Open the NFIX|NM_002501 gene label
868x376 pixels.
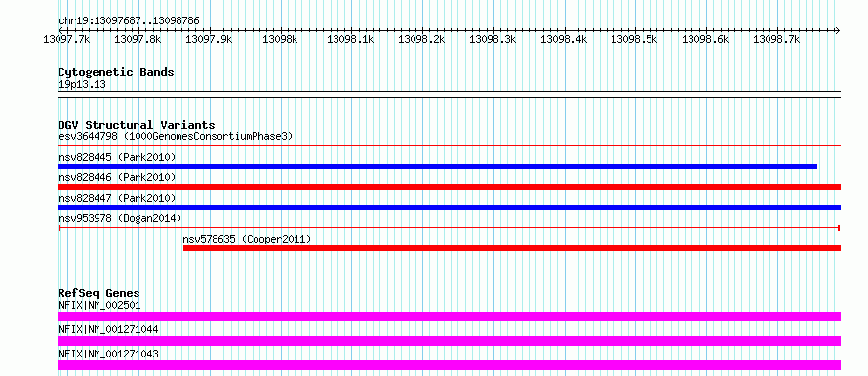pos(99,305)
